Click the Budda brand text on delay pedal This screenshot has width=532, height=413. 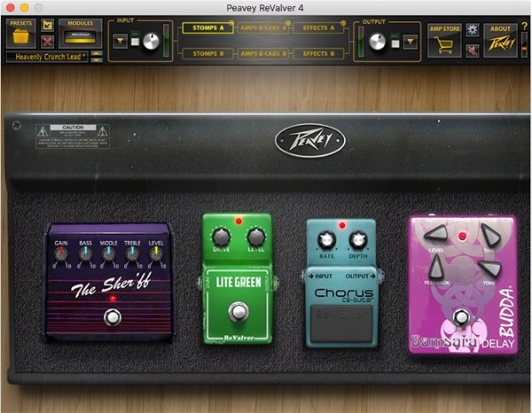tap(506, 312)
